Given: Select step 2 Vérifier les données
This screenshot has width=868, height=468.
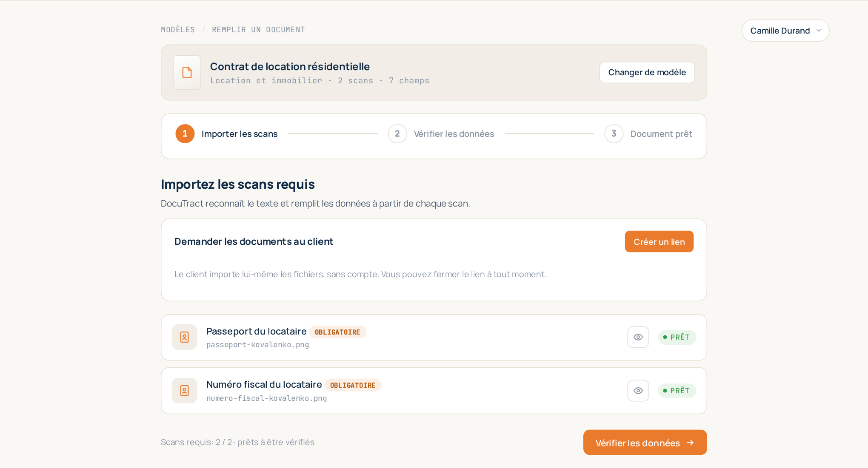Looking at the screenshot, I should coord(441,134).
